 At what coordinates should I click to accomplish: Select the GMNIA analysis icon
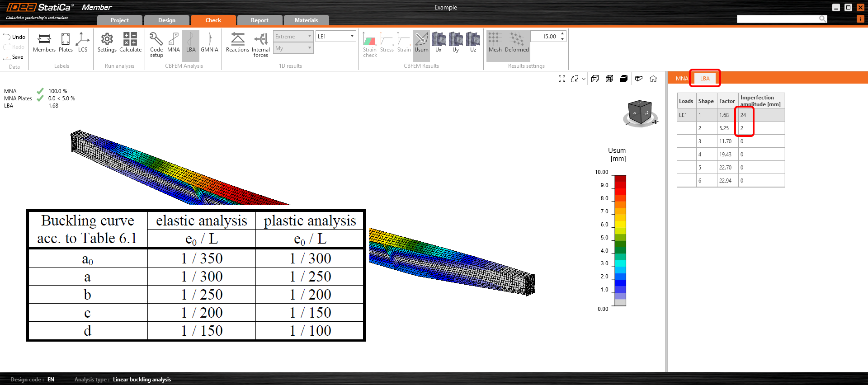click(x=209, y=42)
